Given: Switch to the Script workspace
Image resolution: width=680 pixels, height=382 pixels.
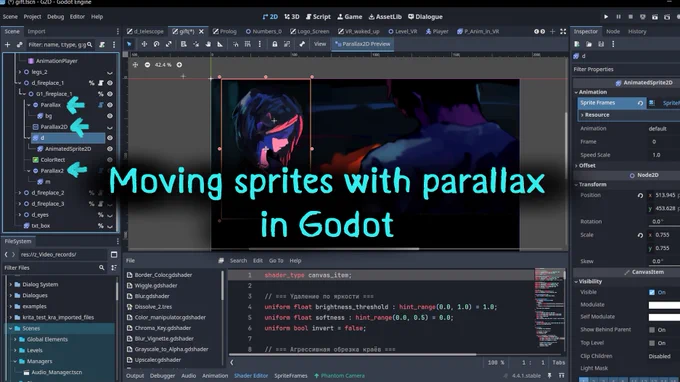Looking at the screenshot, I should pyautogui.click(x=318, y=16).
